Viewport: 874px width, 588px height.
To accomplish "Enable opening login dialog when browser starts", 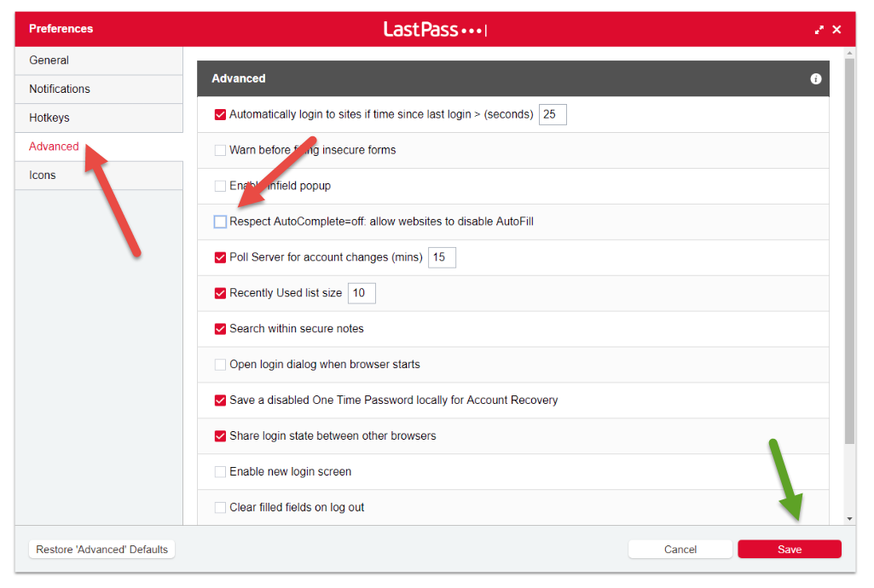I will 220,364.
